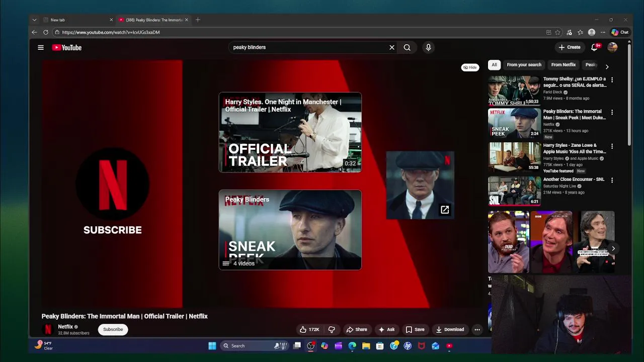The height and width of the screenshot is (362, 644).
Task: Open the YouTube guide hamburger menu
Action: (x=41, y=47)
